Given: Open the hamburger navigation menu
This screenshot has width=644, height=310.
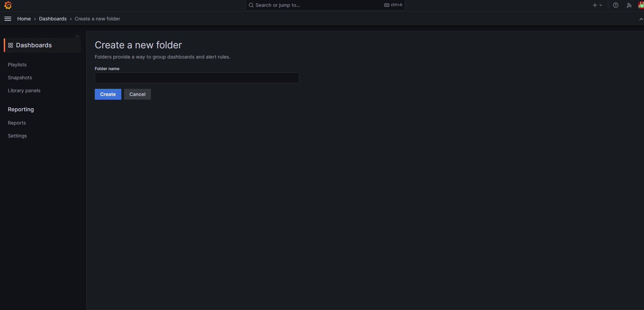Looking at the screenshot, I should [x=8, y=19].
